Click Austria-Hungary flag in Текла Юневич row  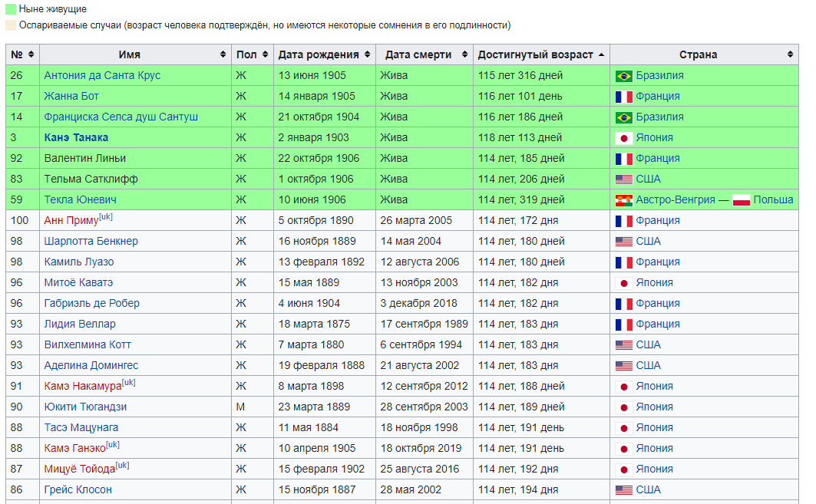coord(623,200)
